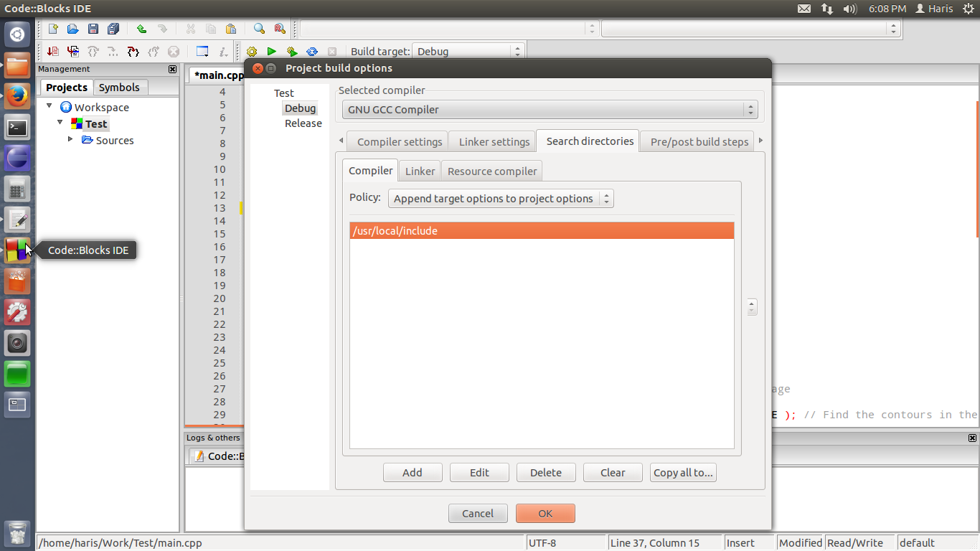The height and width of the screenshot is (551, 980).
Task: Click the Add directory button
Action: coord(413,472)
